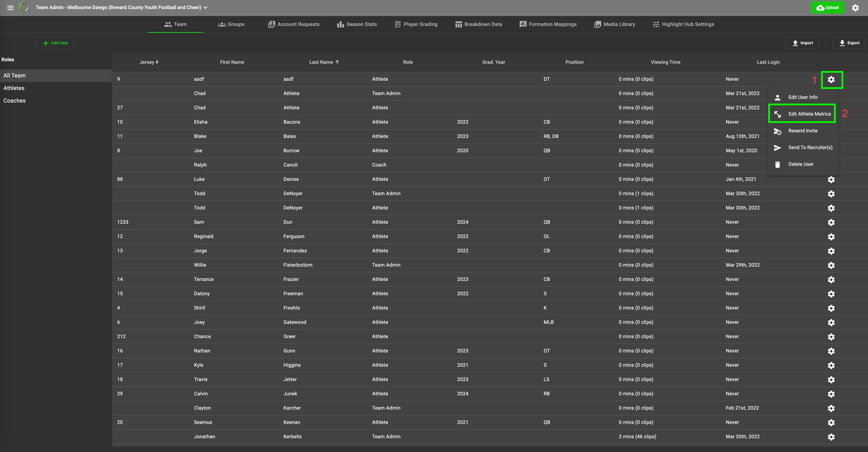
Task: Click the Export button
Action: click(849, 43)
